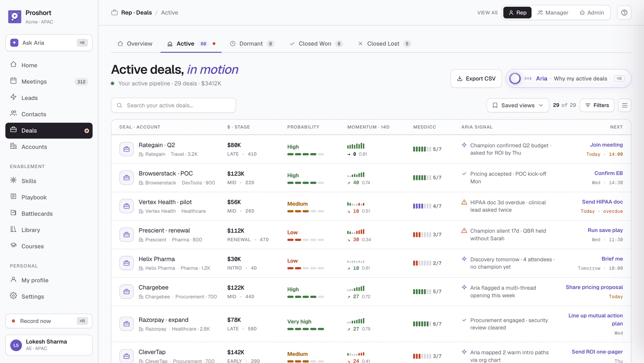
Task: Click the High probability bar for Rategain
Action: [x=305, y=154]
